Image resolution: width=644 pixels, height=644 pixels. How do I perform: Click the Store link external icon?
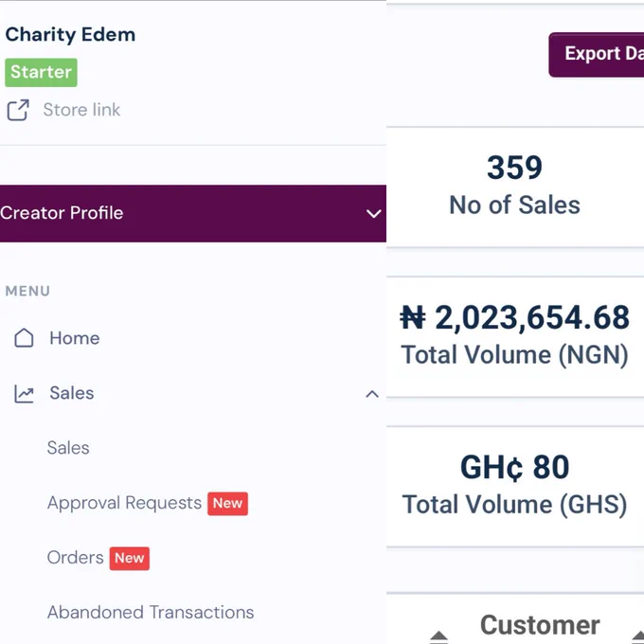18,110
